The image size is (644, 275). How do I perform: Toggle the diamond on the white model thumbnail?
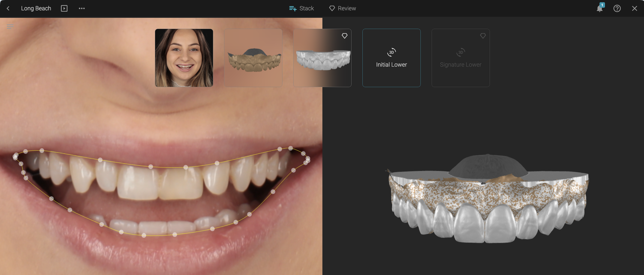coord(344,36)
